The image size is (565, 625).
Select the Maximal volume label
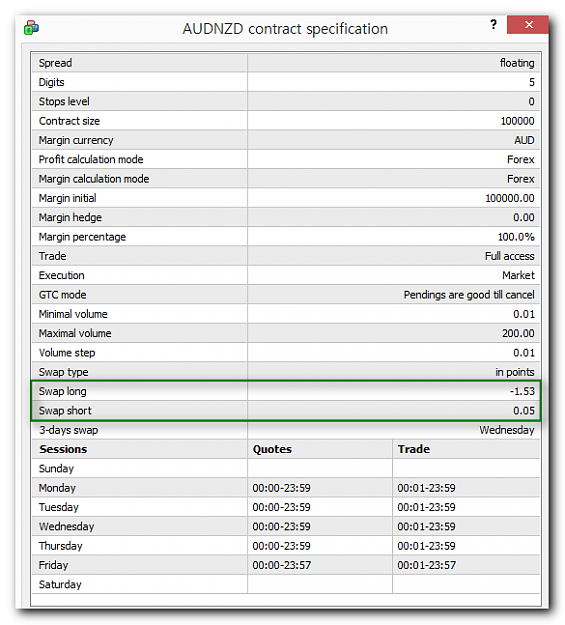point(75,333)
